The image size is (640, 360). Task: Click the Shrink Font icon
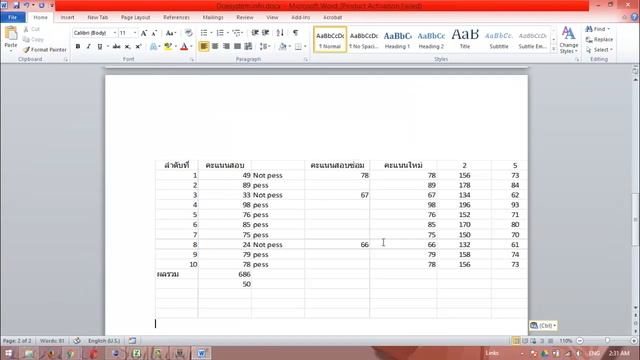154,33
